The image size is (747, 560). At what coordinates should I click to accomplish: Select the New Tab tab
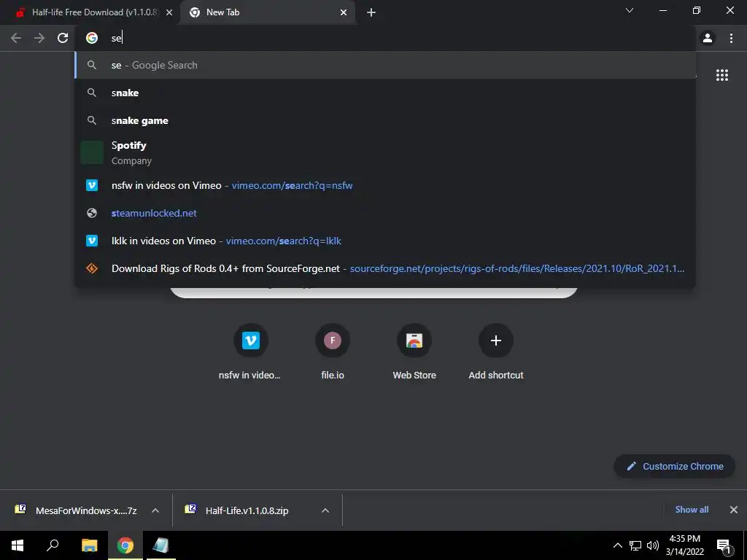(268, 13)
